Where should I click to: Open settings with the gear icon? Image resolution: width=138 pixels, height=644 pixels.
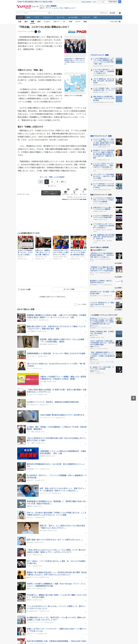coord(120,13)
